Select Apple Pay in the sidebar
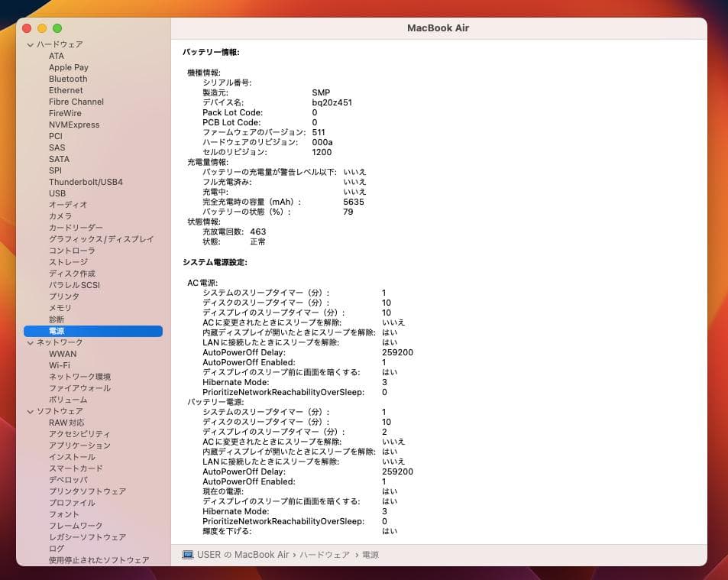The image size is (728, 580). pos(69,67)
